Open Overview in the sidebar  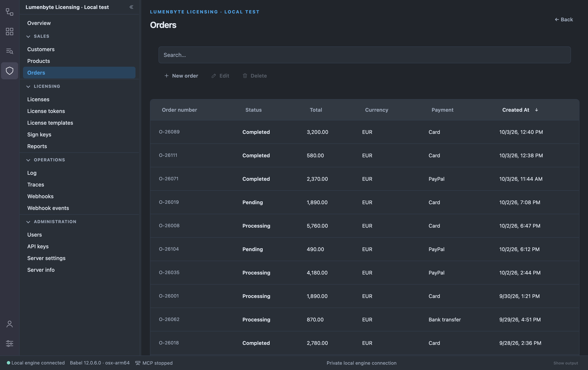coord(39,23)
